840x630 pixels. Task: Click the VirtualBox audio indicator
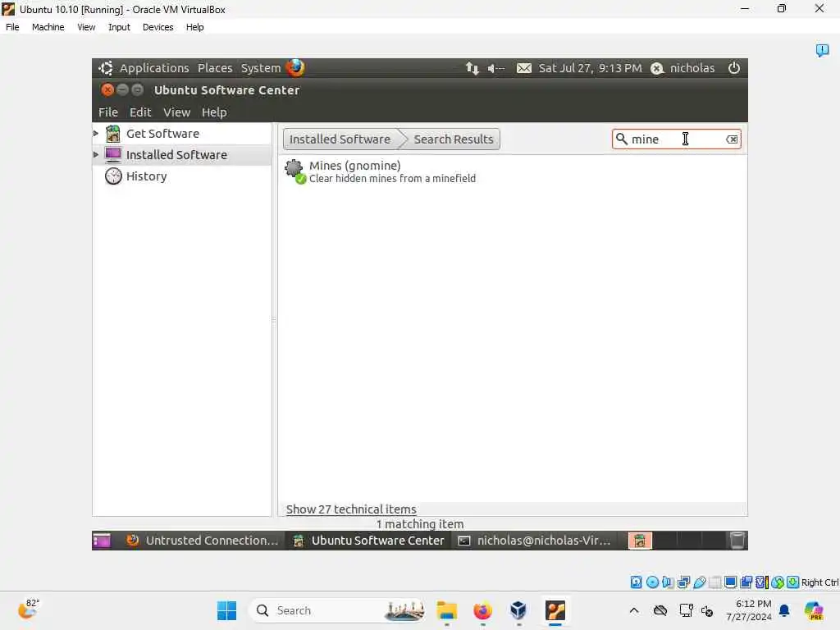point(668,582)
